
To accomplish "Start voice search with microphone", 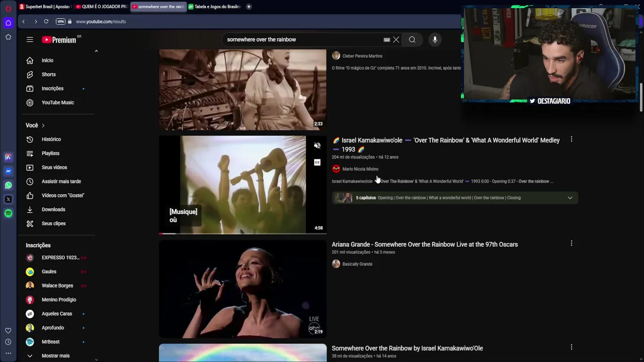I will click(x=435, y=40).
